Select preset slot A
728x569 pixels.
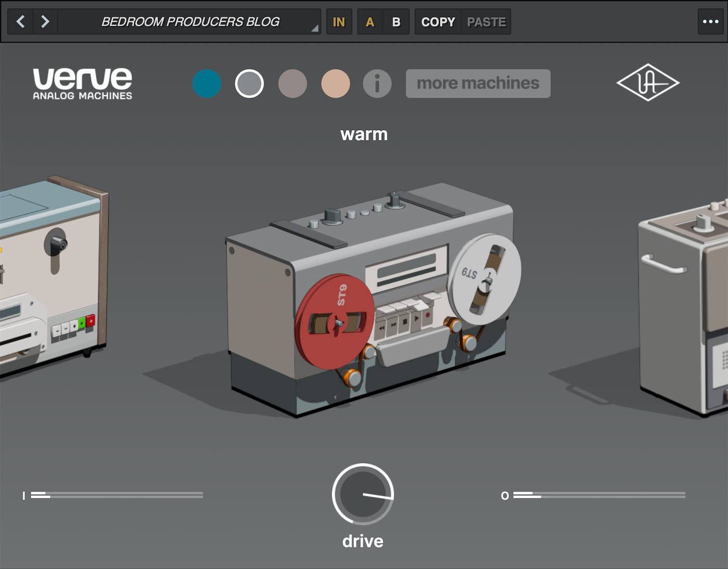tap(370, 22)
